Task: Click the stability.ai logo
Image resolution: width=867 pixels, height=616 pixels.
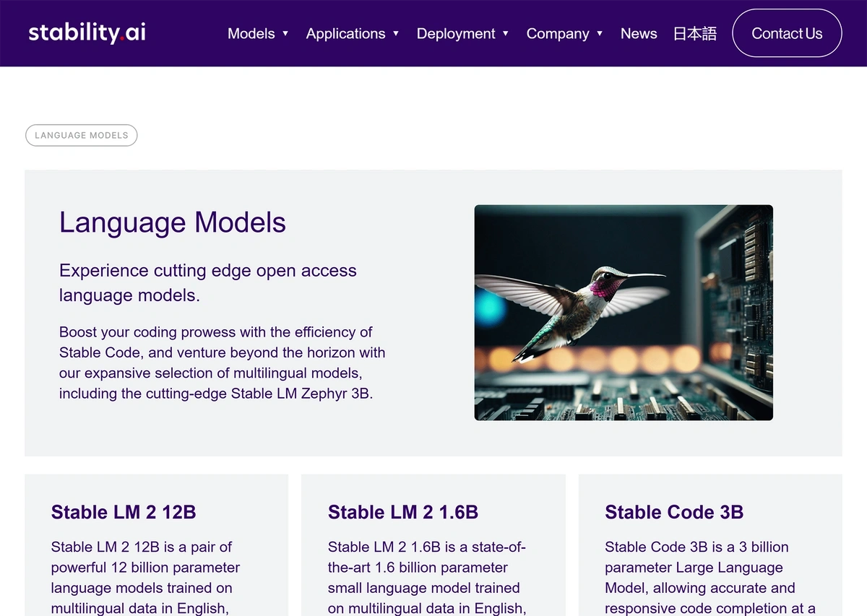Action: click(87, 33)
